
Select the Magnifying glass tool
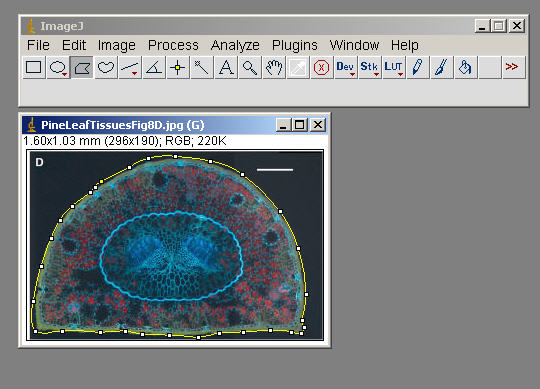coord(250,67)
